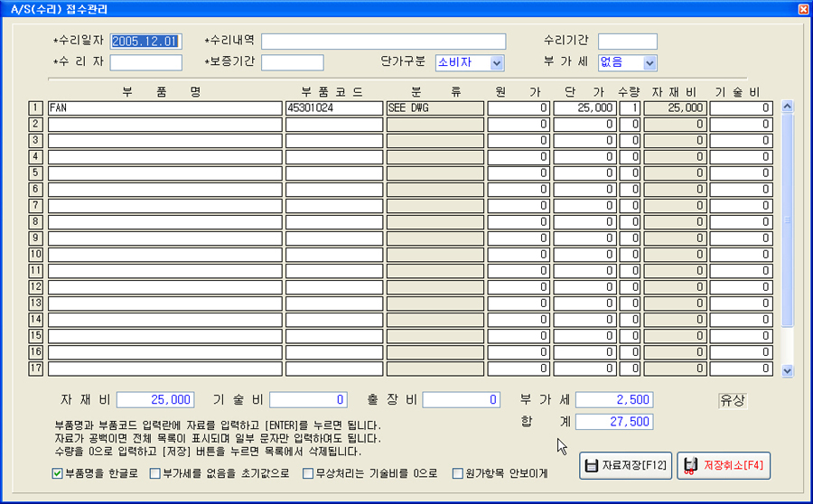The width and height of the screenshot is (813, 504).
Task: Check 무상처리는 기술비를 0으로 option
Action: (308, 473)
